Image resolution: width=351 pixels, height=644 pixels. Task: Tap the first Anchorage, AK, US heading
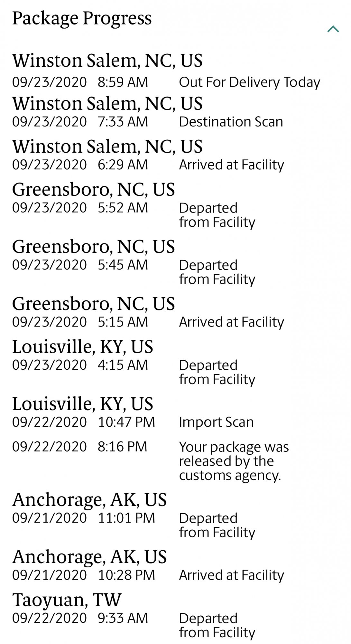(89, 500)
